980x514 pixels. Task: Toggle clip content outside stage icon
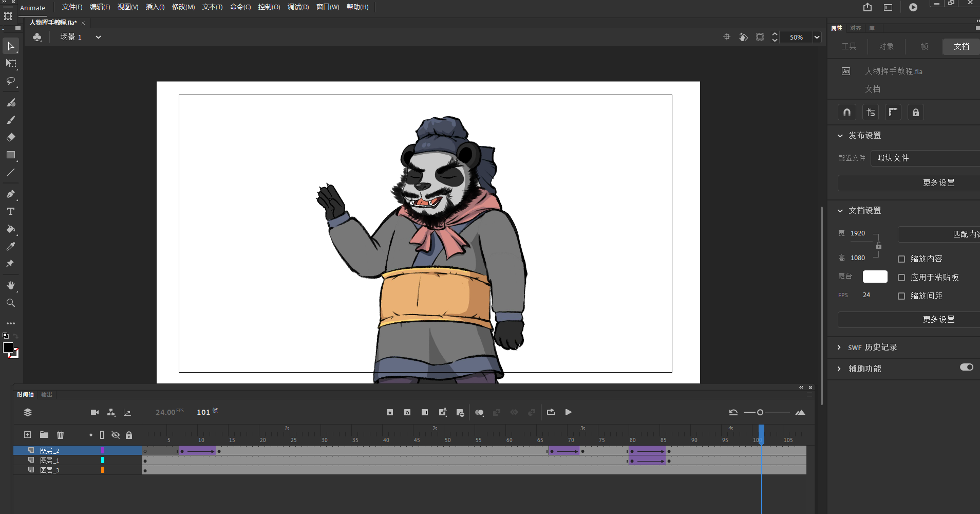(760, 37)
